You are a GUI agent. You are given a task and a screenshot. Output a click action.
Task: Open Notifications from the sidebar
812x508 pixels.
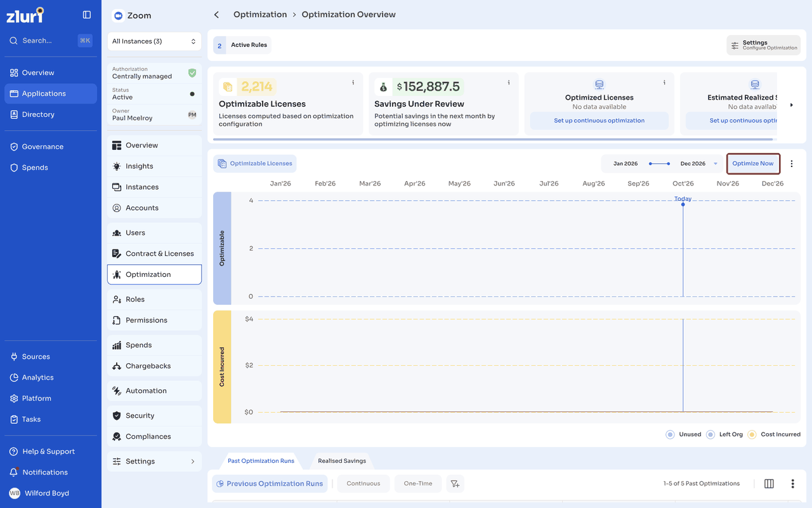pyautogui.click(x=51, y=472)
